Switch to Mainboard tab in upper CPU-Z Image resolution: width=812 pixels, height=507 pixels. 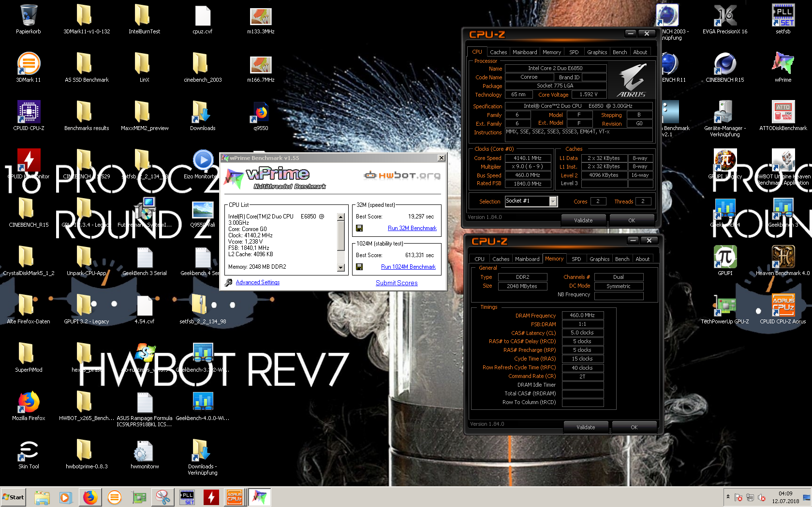point(525,52)
